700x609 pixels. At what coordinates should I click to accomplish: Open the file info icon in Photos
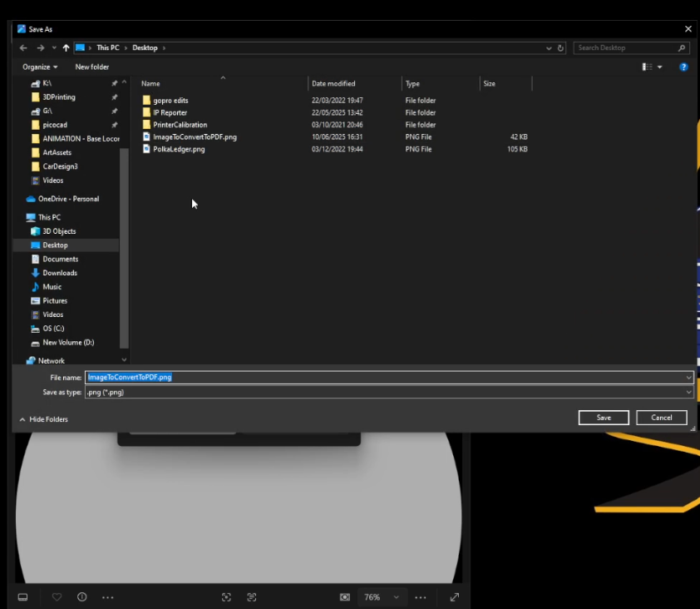[82, 597]
